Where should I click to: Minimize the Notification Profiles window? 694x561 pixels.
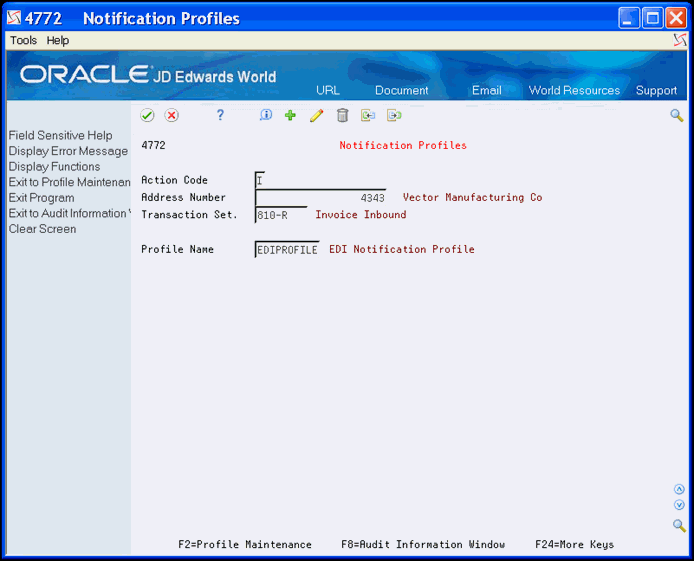pos(628,18)
